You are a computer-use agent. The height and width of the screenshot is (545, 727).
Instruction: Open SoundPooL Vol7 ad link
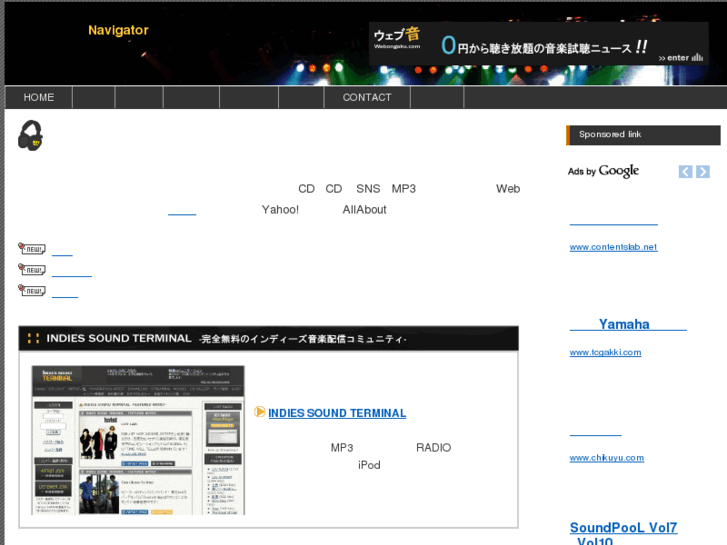[x=623, y=527]
